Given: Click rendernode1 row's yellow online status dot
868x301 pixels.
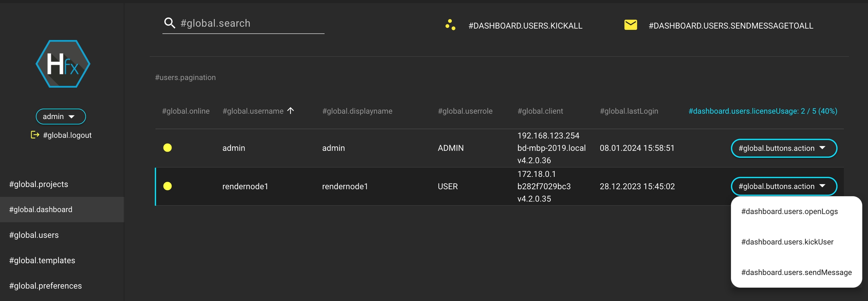Looking at the screenshot, I should coord(168,186).
